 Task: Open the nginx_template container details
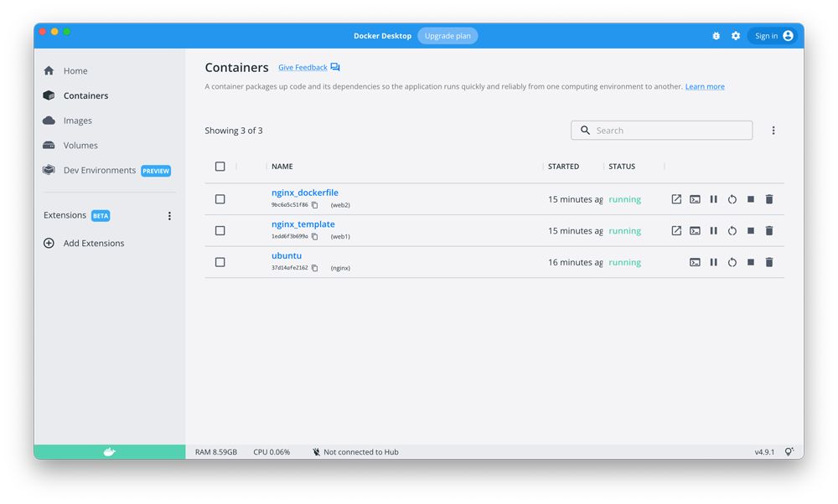tap(303, 224)
